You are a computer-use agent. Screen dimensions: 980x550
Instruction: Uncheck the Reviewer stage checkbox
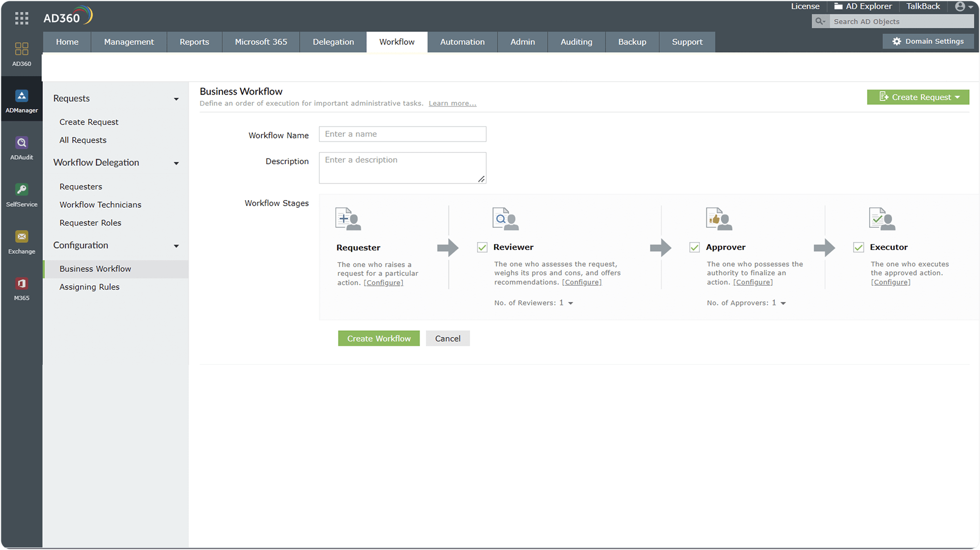[x=482, y=247]
